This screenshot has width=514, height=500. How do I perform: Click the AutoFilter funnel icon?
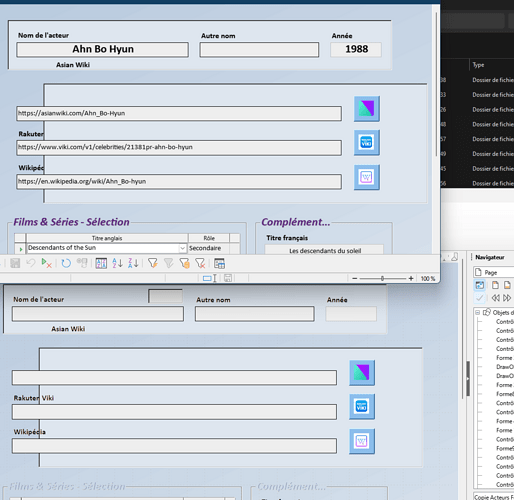[153, 263]
